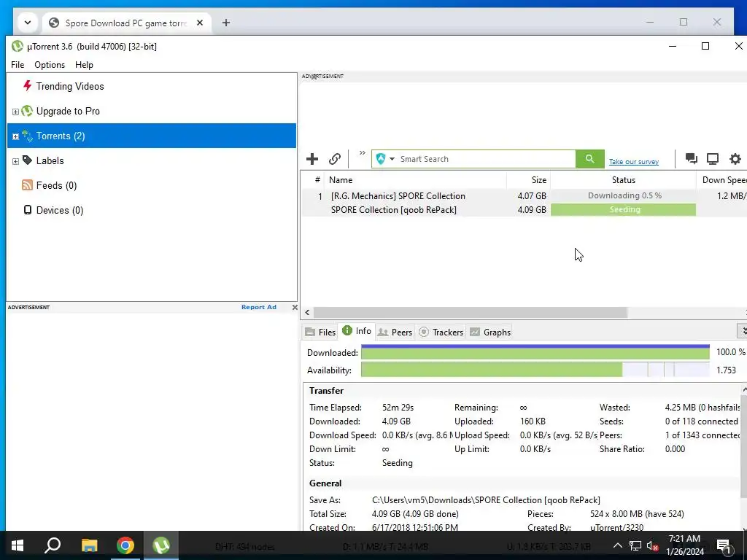This screenshot has width=747, height=560.
Task: Close the left advertisement panel
Action: coord(295,307)
